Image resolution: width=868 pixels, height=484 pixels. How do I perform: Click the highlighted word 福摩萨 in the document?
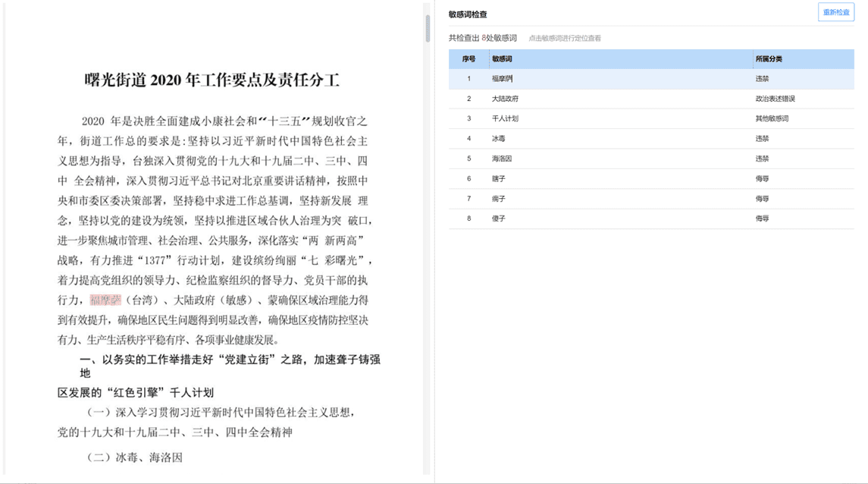[105, 300]
